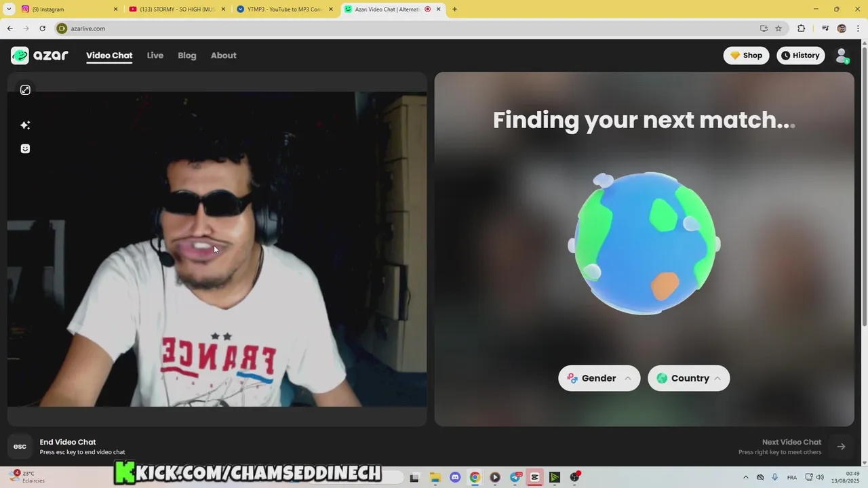This screenshot has width=868, height=488.
Task: Open the Chrome extensions puzzle icon
Action: [802, 28]
